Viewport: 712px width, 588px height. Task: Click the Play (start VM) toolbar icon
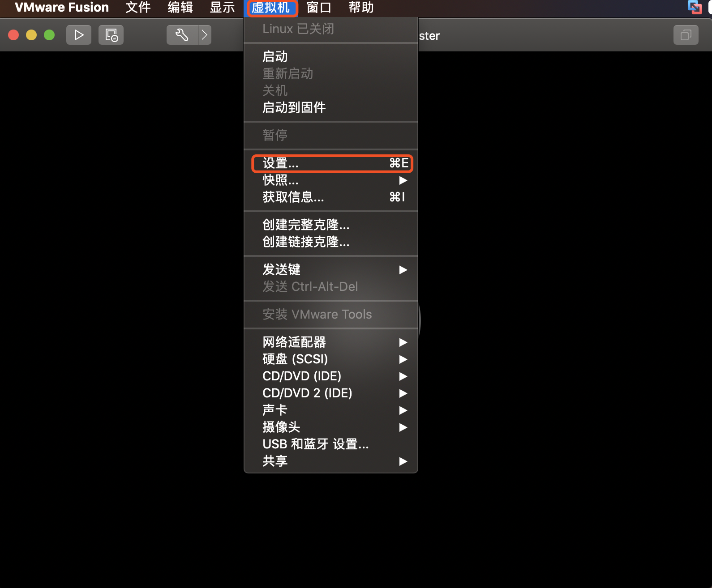79,35
